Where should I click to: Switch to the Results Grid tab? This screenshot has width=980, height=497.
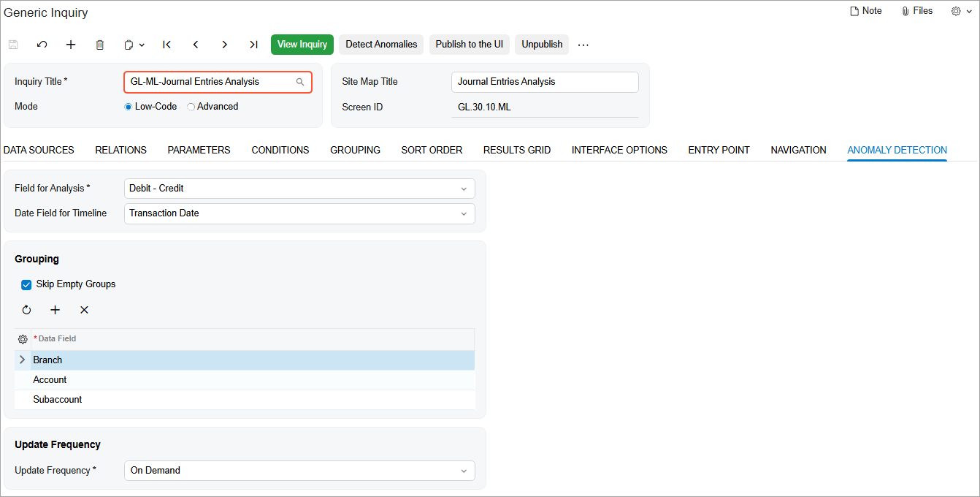tap(517, 150)
